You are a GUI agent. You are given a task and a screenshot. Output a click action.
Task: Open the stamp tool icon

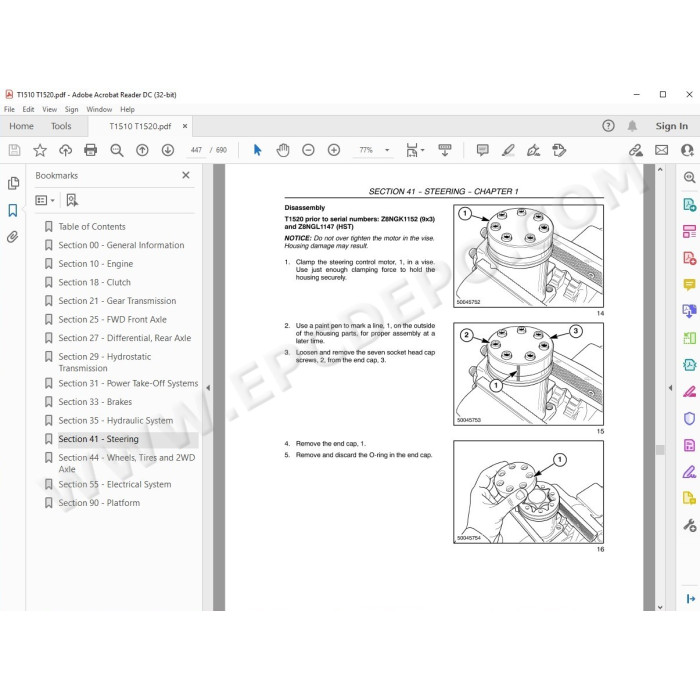coord(559,150)
